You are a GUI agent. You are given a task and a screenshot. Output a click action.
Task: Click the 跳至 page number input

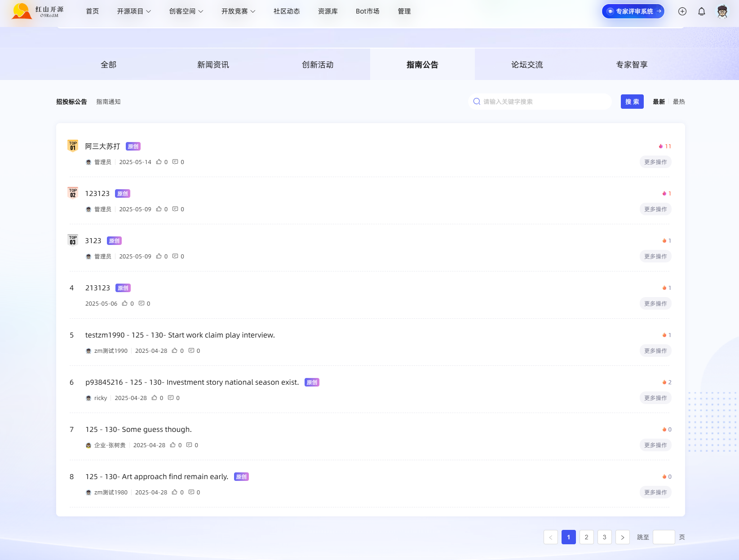664,537
